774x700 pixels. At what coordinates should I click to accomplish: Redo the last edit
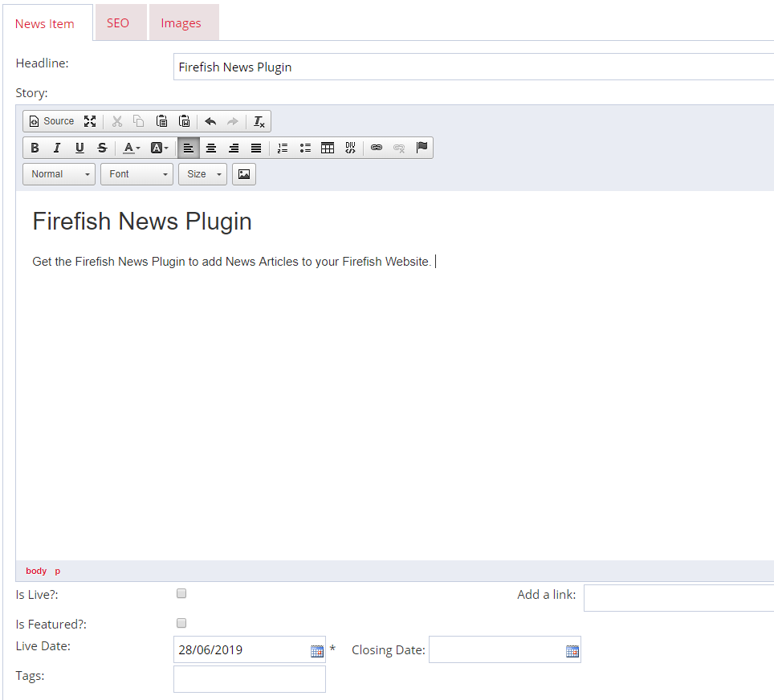(233, 121)
